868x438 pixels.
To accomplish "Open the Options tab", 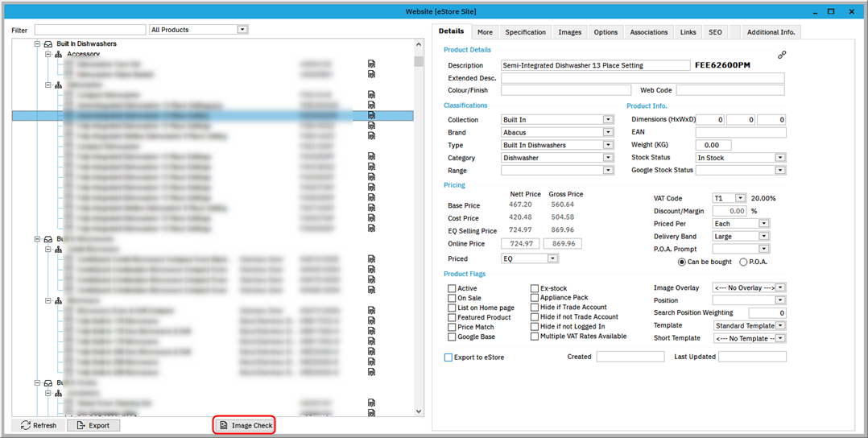I will [606, 32].
